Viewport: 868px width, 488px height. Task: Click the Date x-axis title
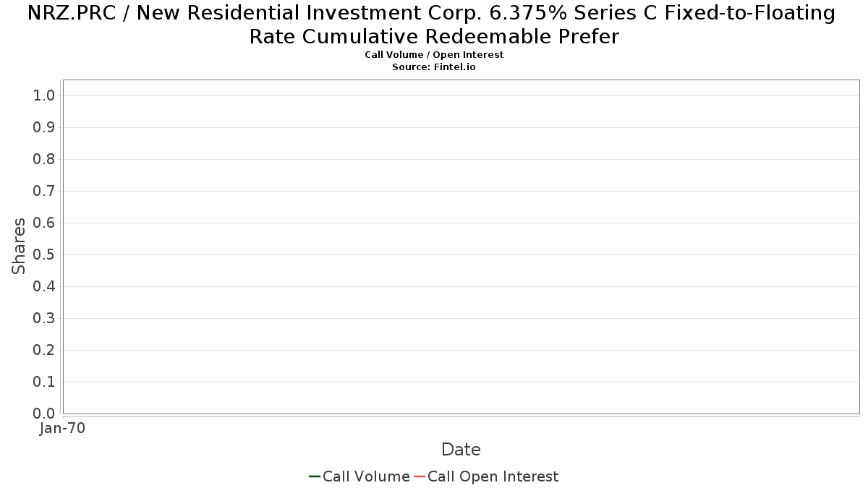[461, 450]
